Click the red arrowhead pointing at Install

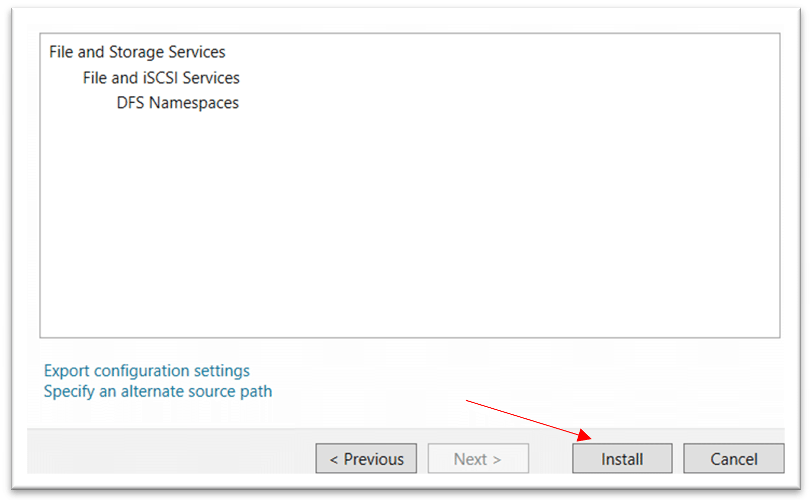coord(585,435)
